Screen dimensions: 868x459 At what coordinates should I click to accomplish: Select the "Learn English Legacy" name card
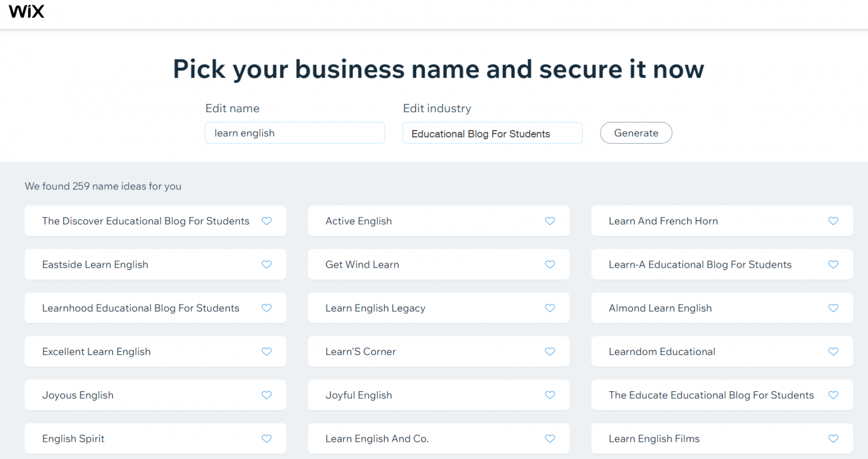[x=375, y=308]
